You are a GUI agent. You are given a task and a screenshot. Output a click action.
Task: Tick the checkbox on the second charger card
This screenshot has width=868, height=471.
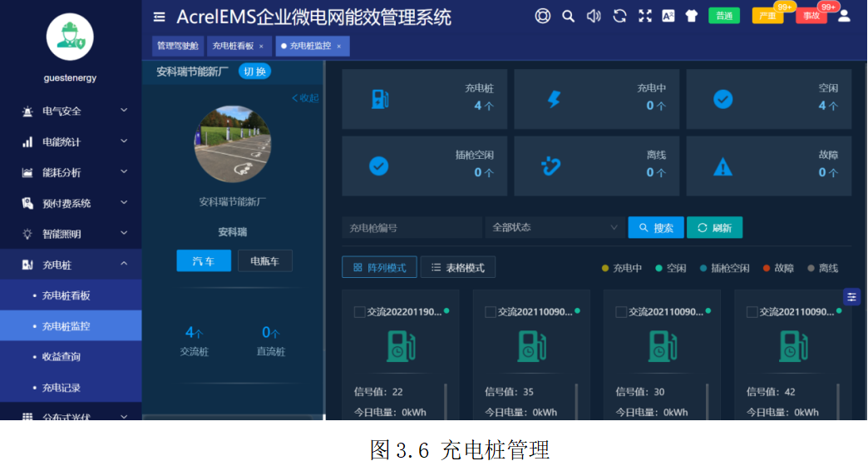point(491,312)
